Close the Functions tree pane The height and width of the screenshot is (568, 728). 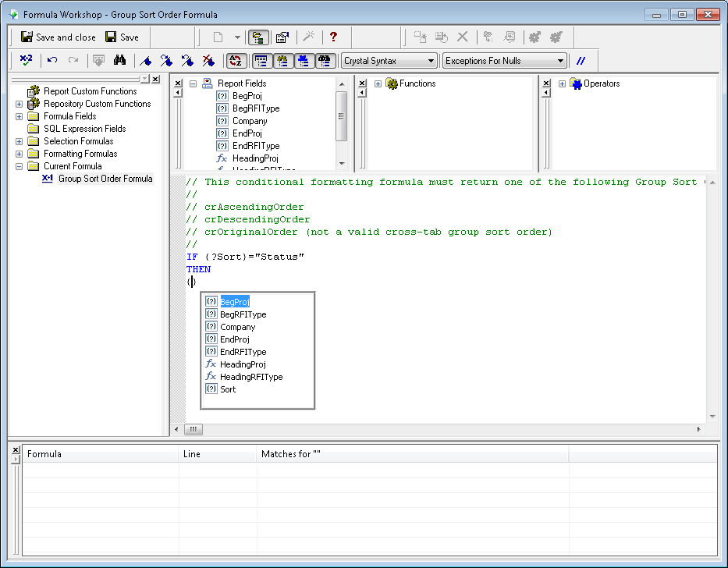pyautogui.click(x=363, y=83)
